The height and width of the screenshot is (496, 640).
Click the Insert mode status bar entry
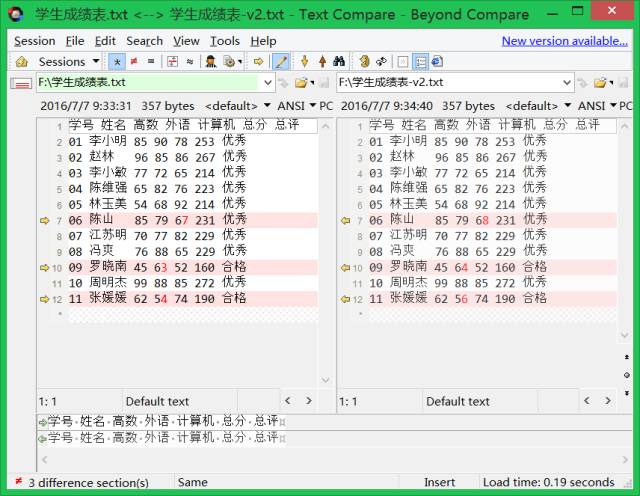point(439,483)
